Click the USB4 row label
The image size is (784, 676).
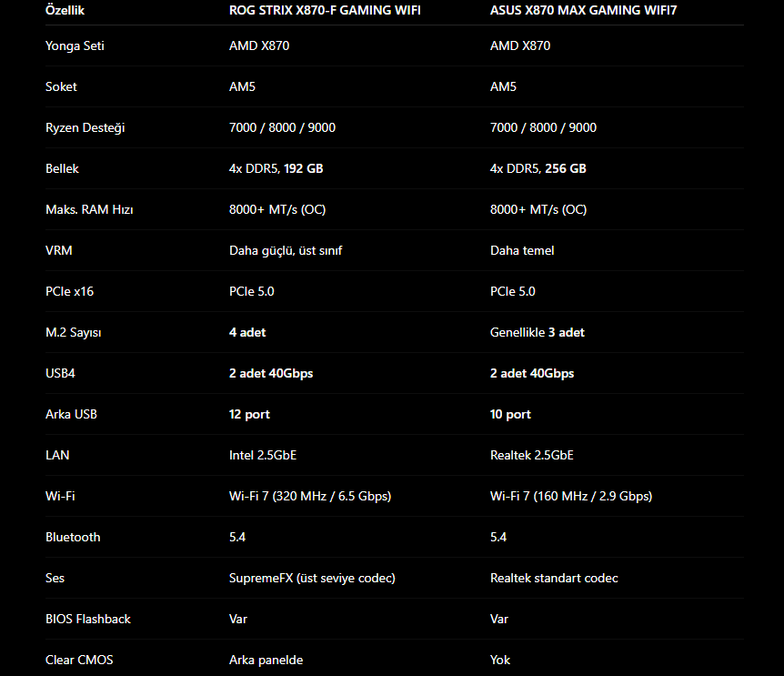(60, 374)
